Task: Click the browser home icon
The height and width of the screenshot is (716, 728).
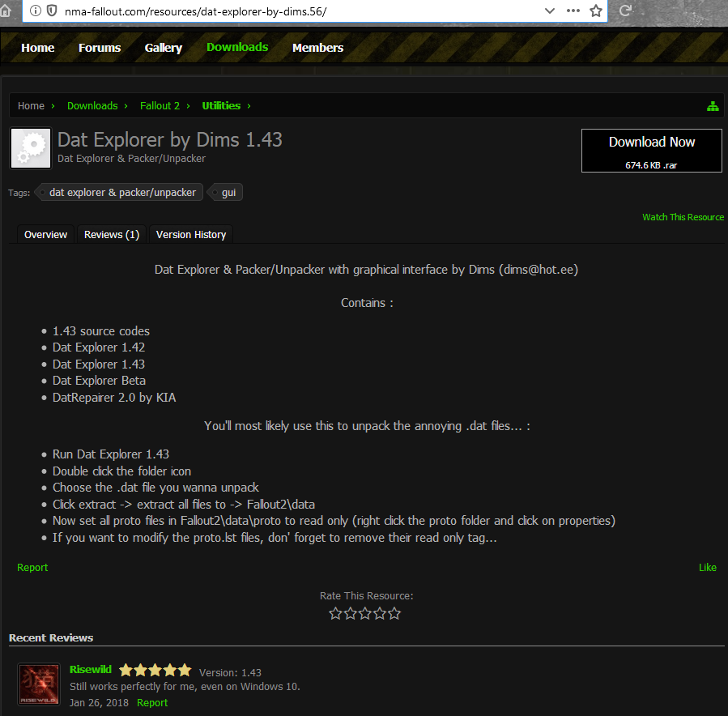Action: coord(5,11)
